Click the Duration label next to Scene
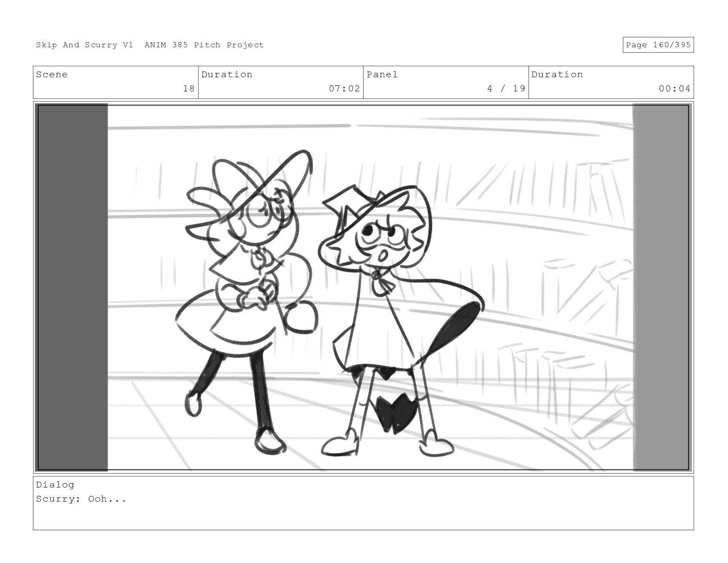 pos(227,75)
